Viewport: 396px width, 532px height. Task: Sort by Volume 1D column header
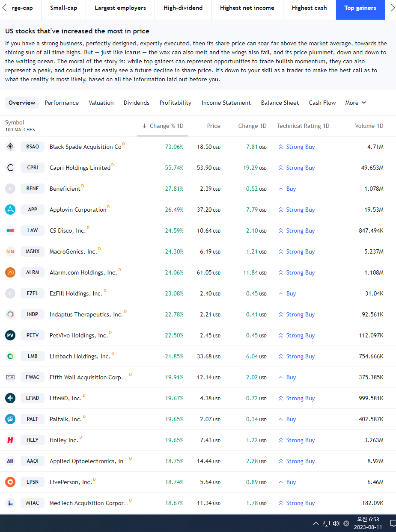(369, 126)
